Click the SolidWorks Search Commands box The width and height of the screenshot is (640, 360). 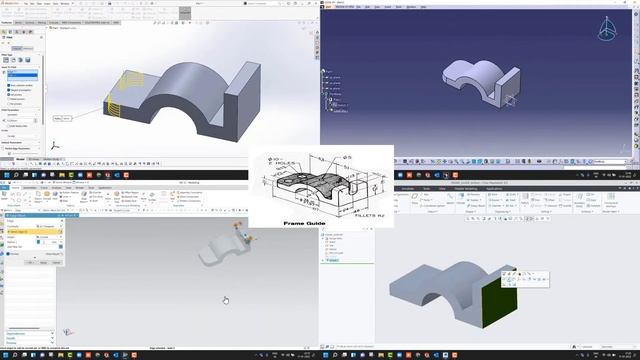262,3
